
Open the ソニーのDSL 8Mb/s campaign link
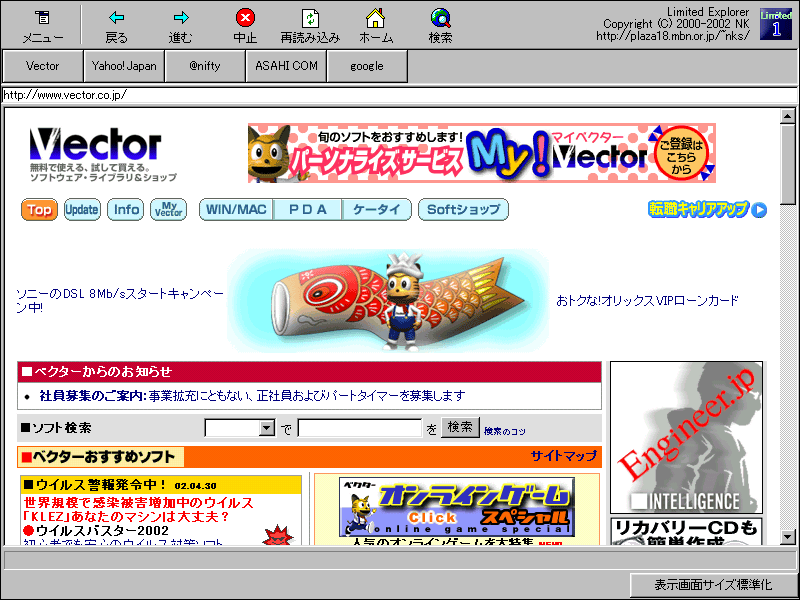coord(120,301)
